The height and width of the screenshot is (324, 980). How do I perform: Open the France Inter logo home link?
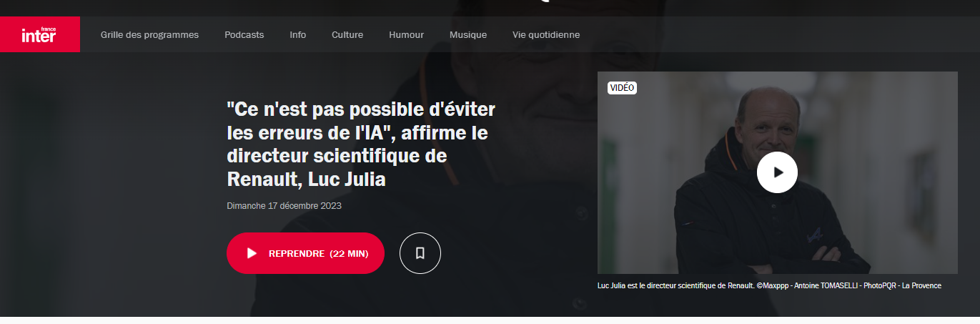[39, 34]
